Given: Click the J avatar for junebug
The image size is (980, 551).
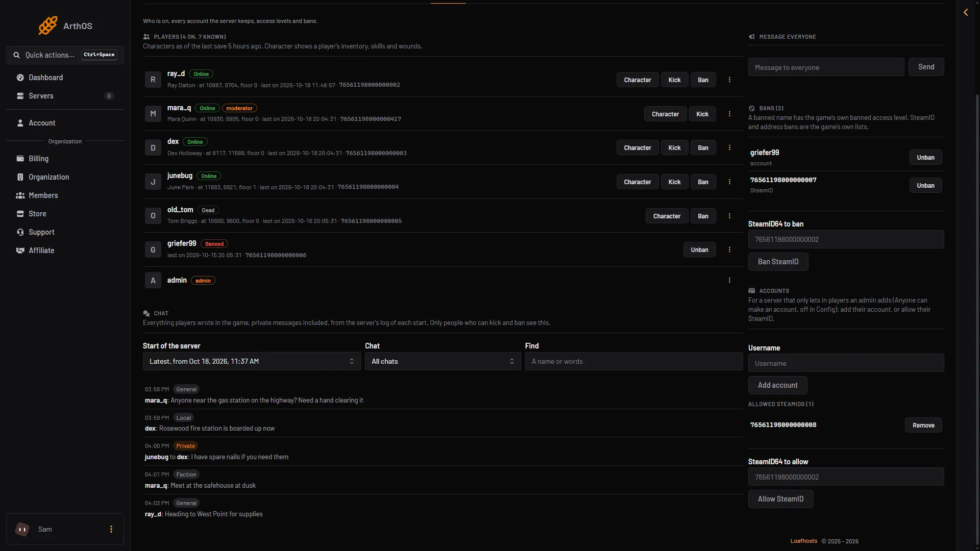Looking at the screenshot, I should (x=153, y=182).
